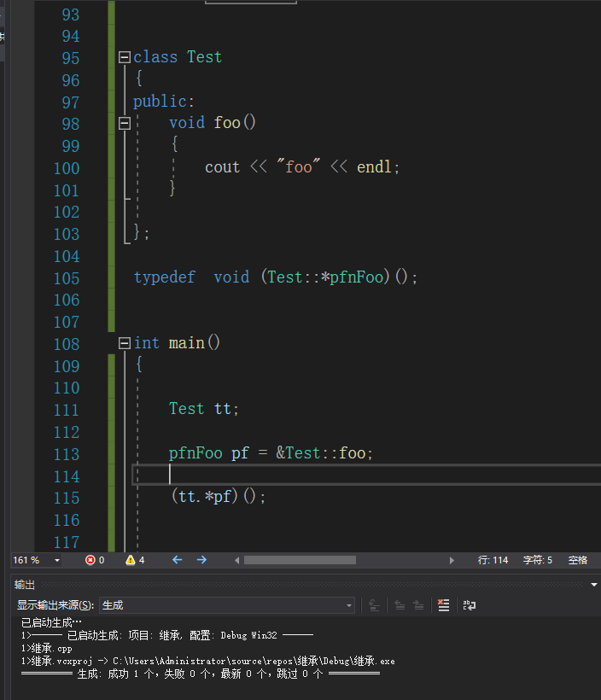
Task: Click line number 105 in the gutter
Action: point(67,278)
